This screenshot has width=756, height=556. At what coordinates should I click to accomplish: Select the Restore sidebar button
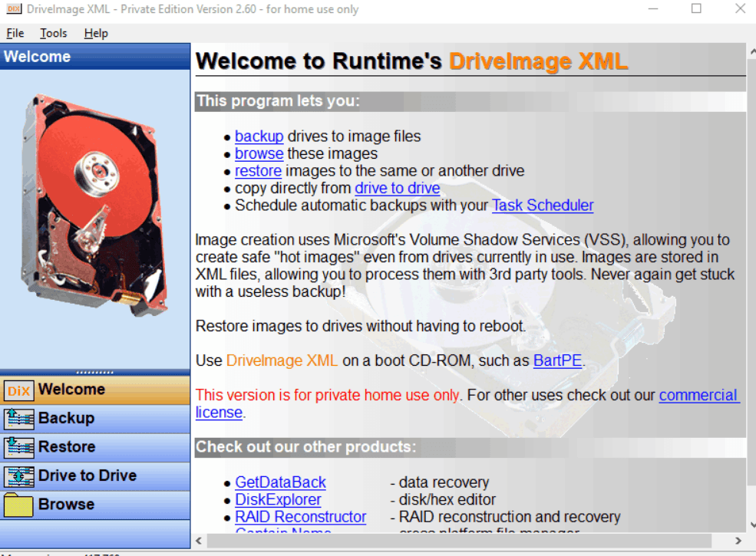pos(95,447)
